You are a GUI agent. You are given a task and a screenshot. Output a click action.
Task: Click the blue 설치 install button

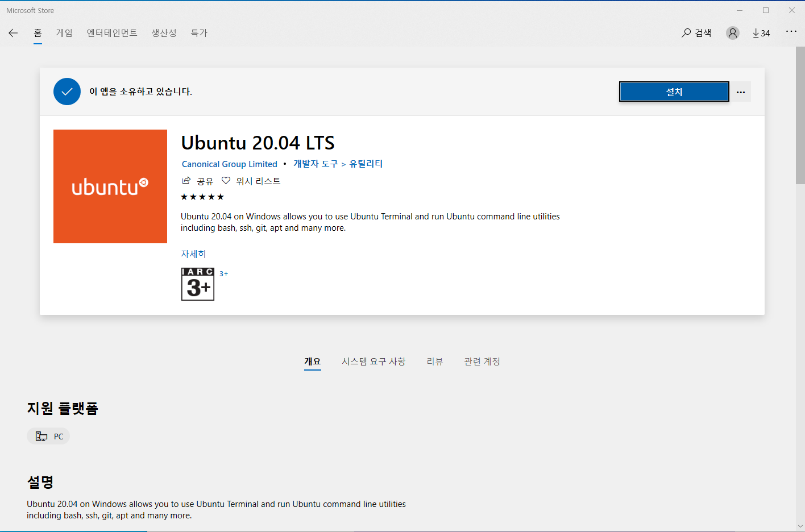pyautogui.click(x=674, y=92)
